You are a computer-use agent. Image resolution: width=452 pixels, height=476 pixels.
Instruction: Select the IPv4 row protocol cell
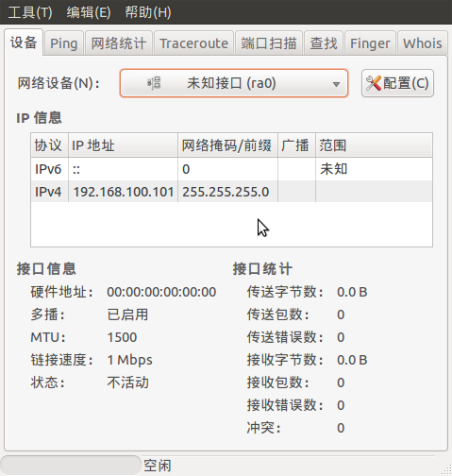[48, 192]
